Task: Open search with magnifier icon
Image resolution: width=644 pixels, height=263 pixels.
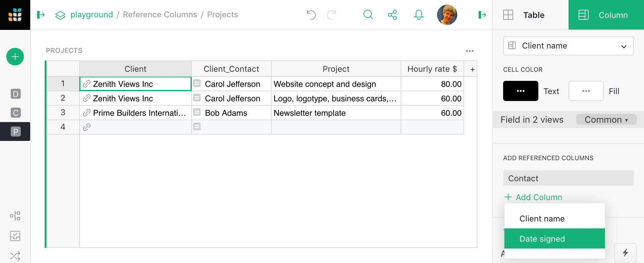Action: 368,15
